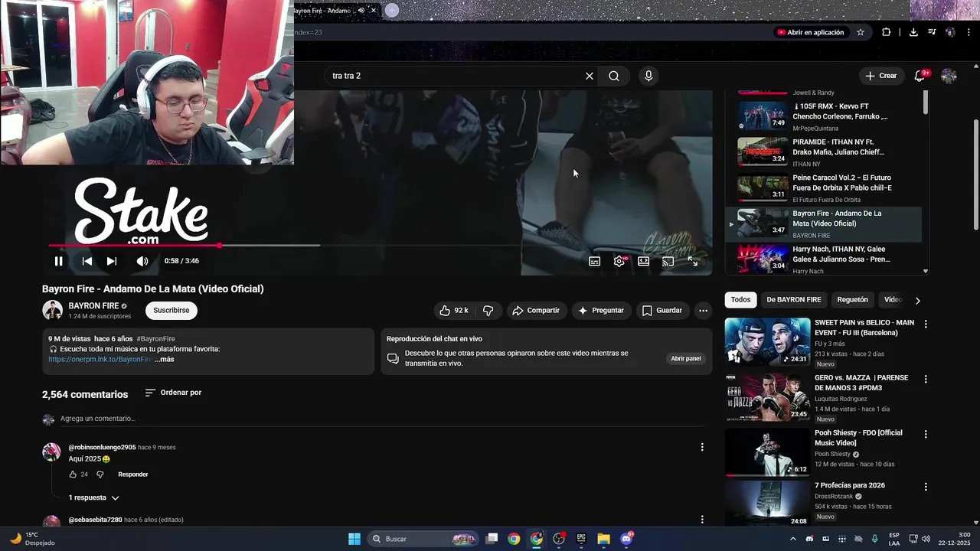The height and width of the screenshot is (551, 980).
Task: Play PIRAMIDE - ITHAN NY playlist item
Action: 824,152
